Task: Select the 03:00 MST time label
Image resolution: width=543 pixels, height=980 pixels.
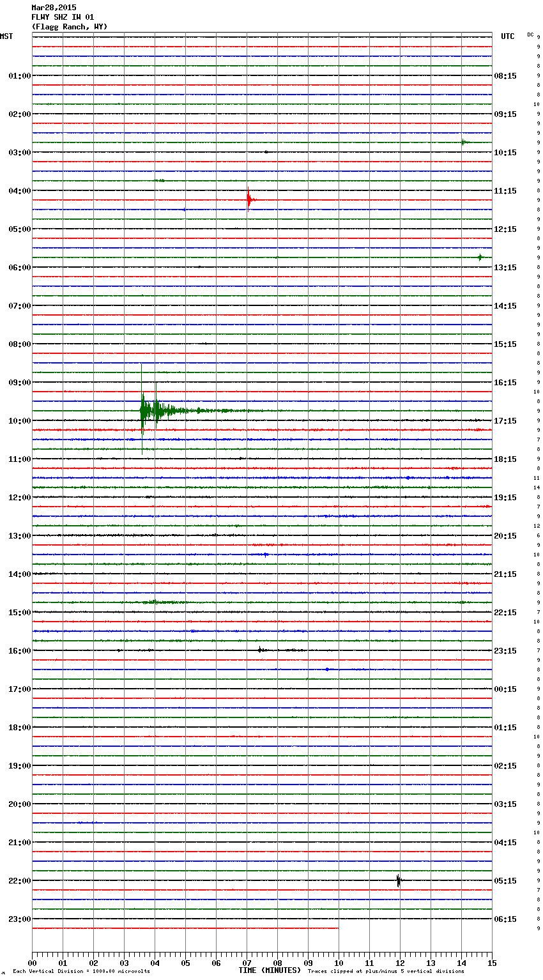Action: 20,153
